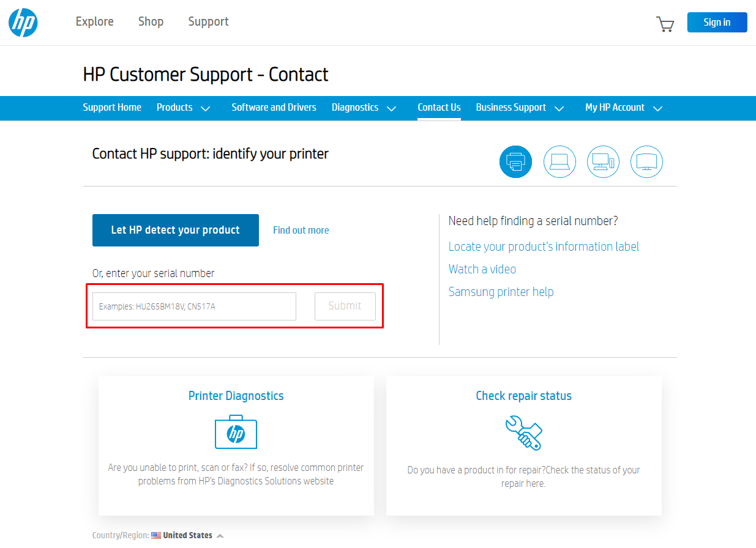Open the Shop menu
The height and width of the screenshot is (548, 756).
[x=151, y=22]
